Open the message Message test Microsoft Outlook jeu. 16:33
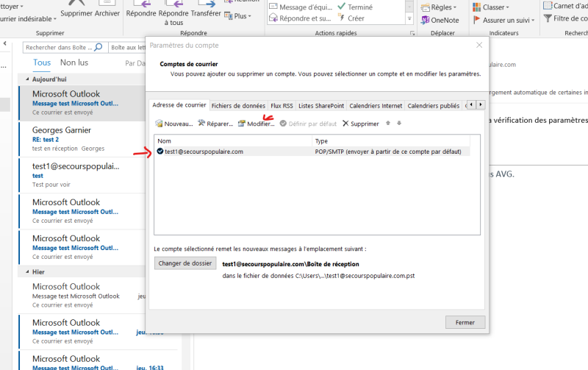Screen dimensions: 588x370 point(98,362)
